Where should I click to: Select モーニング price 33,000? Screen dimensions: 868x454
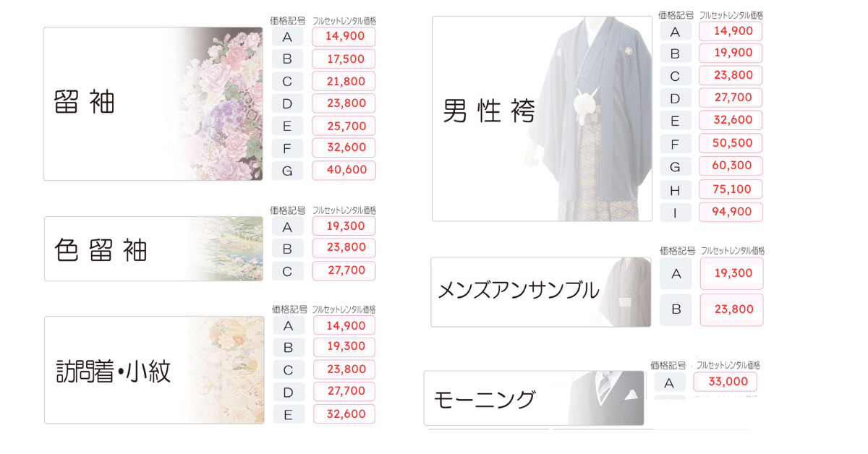click(x=725, y=382)
